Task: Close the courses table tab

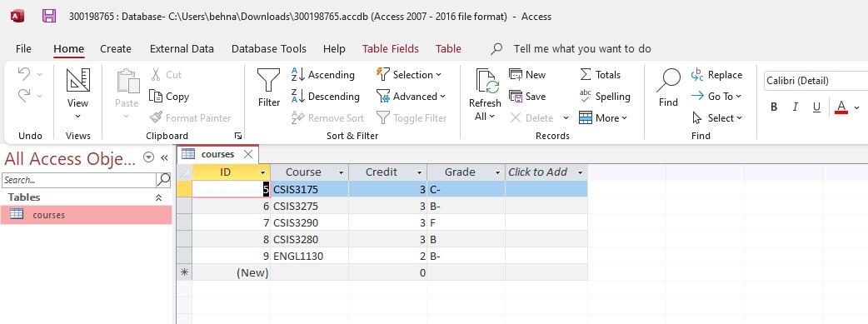Action: [248, 154]
